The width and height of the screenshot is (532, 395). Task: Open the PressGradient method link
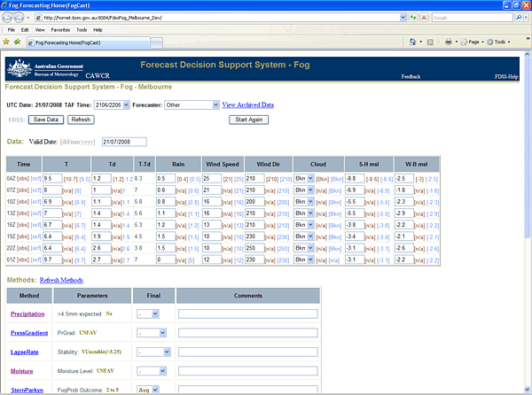29,333
